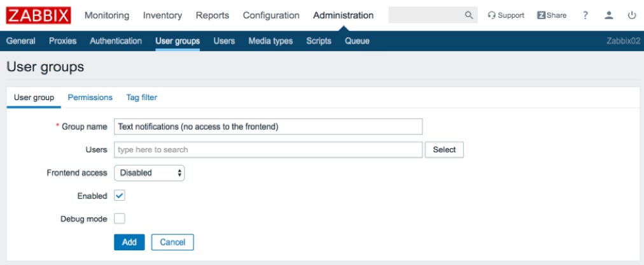Click the Zabbix logo
The height and width of the screenshot is (265, 644).
point(39,16)
